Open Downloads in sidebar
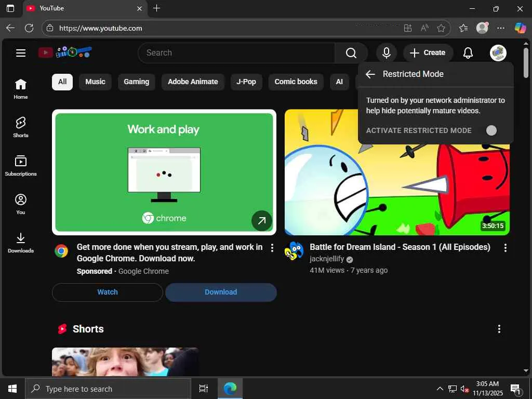Viewport: 532px width, 399px height. (x=21, y=243)
